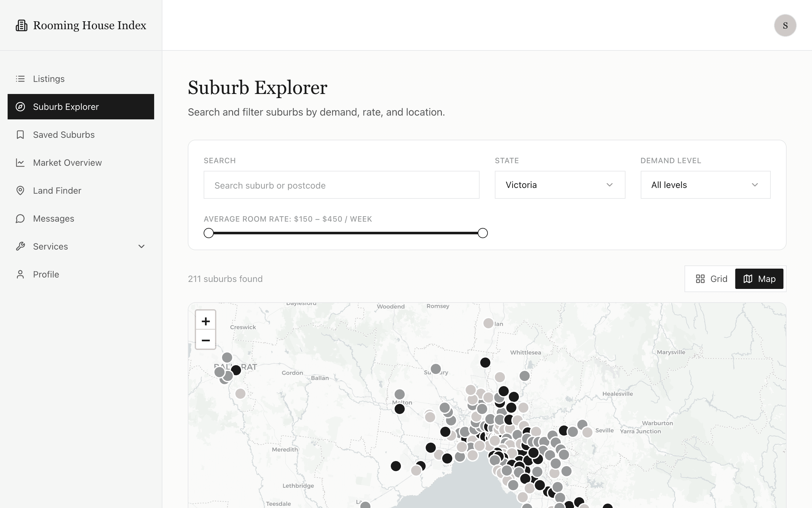812x508 pixels.
Task: Click 'Average Room Rate: $150 – $450 / week' label
Action: click(288, 219)
